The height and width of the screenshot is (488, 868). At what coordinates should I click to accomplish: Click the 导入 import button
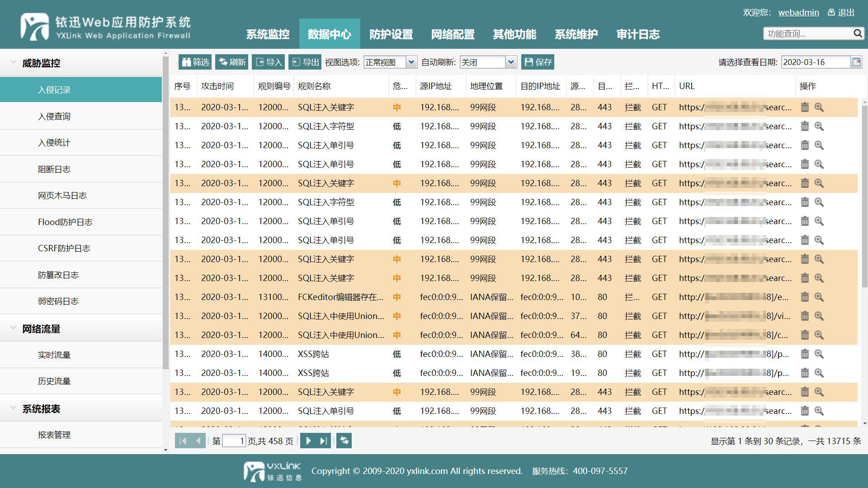coord(269,62)
